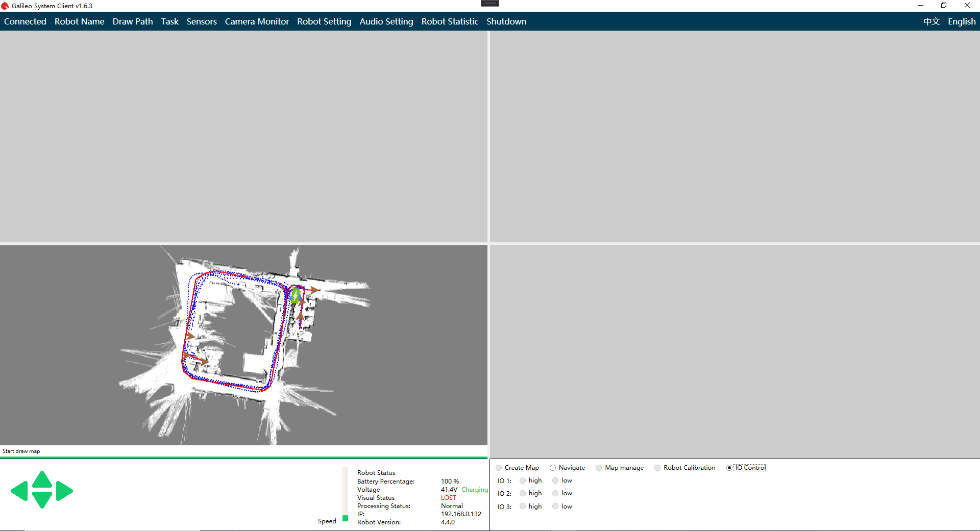Choose the Map manage option
This screenshot has height=531, width=980.
point(599,468)
